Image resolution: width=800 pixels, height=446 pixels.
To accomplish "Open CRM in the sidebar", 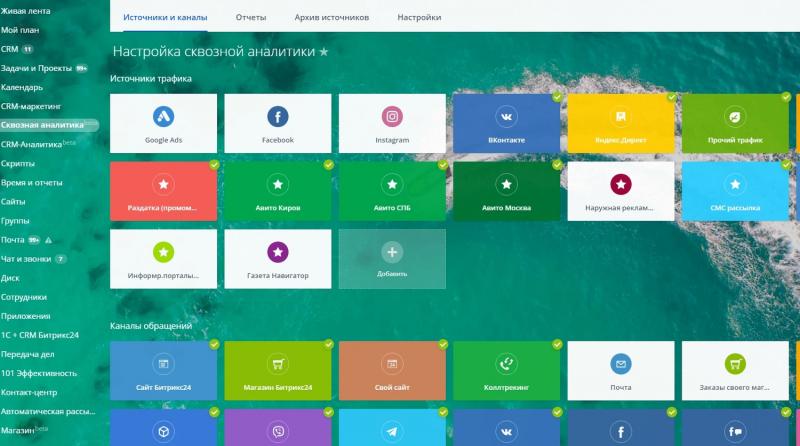I will (10, 49).
